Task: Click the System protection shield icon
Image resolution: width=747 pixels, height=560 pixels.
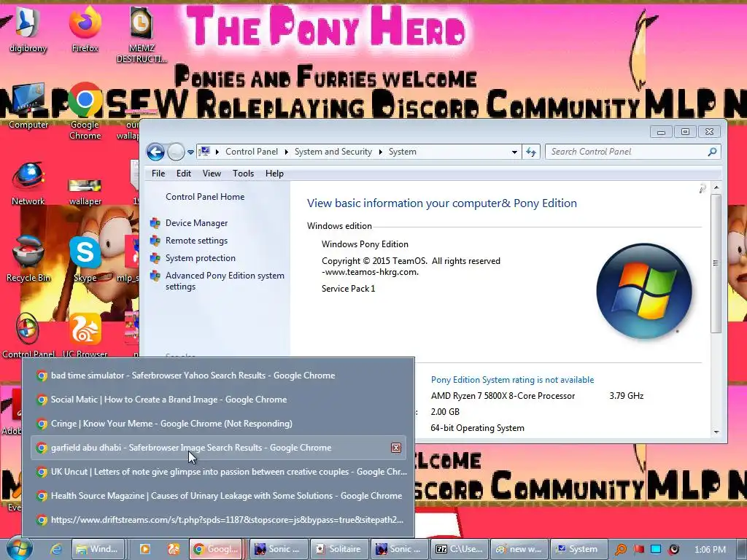Action: pyautogui.click(x=155, y=258)
